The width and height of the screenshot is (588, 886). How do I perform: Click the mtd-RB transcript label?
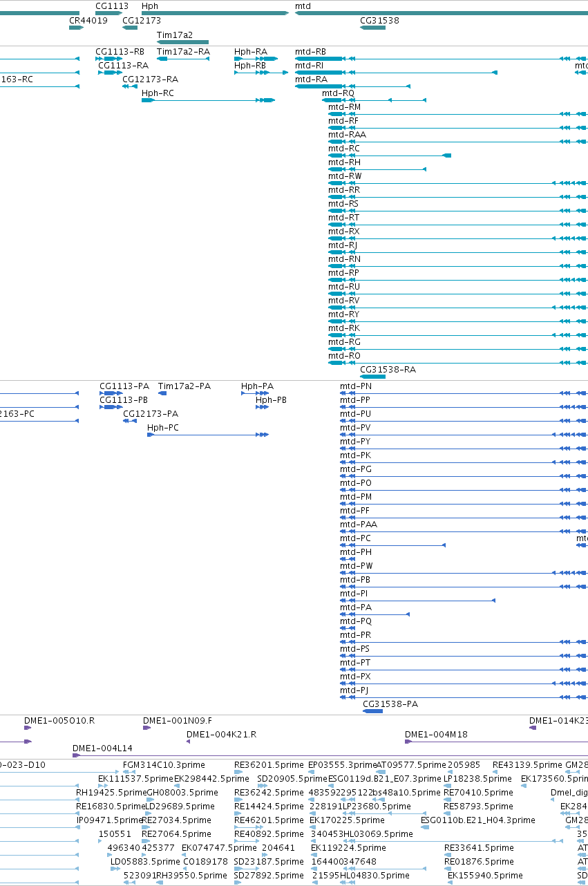coord(310,52)
